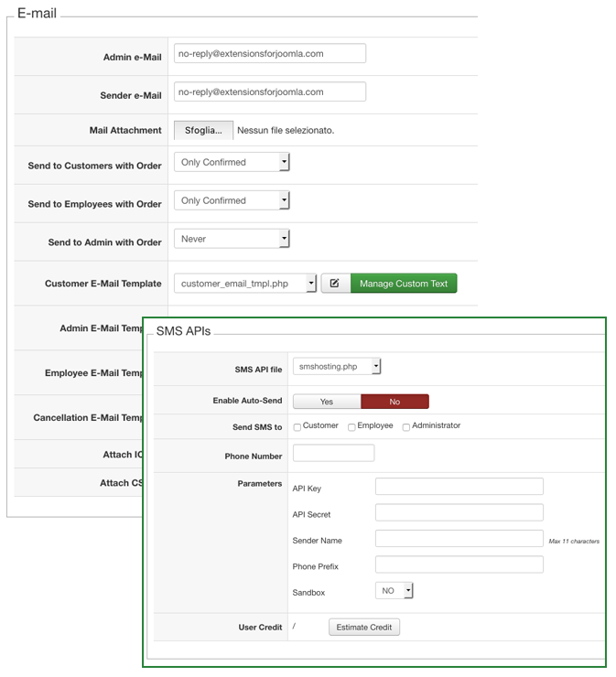Focus the Phone Number input field
This screenshot has width=616, height=677.
click(333, 454)
